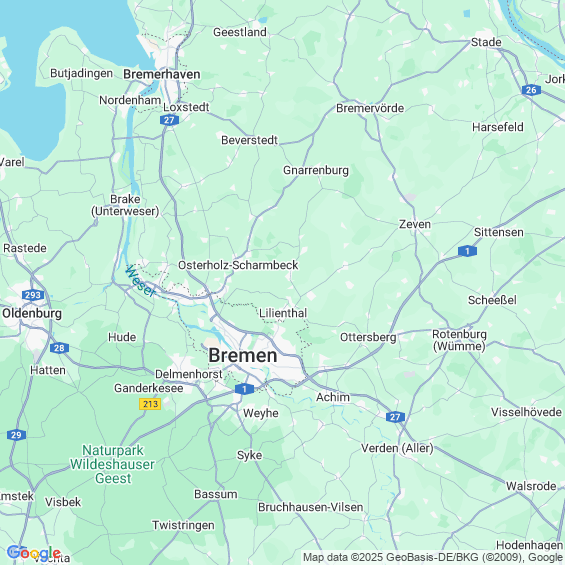Click the Naturpark Wildeshauser Geest label
The width and height of the screenshot is (565, 565).
(x=112, y=464)
